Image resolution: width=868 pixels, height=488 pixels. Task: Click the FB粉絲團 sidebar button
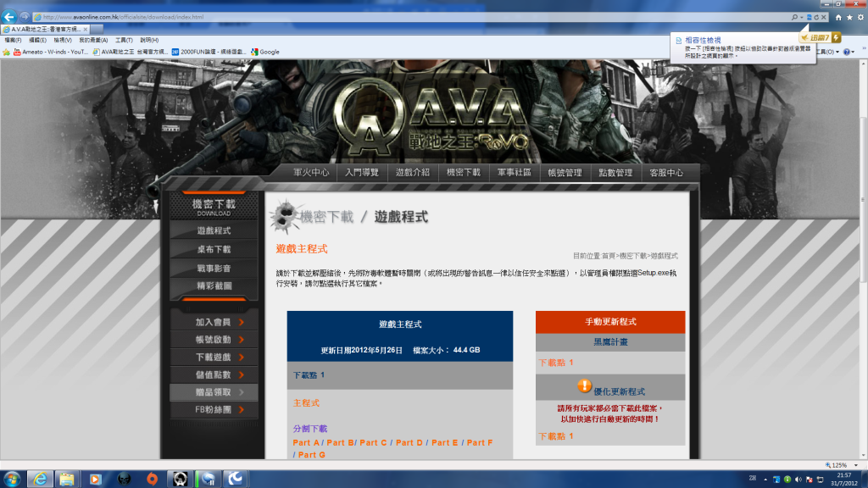click(x=214, y=410)
